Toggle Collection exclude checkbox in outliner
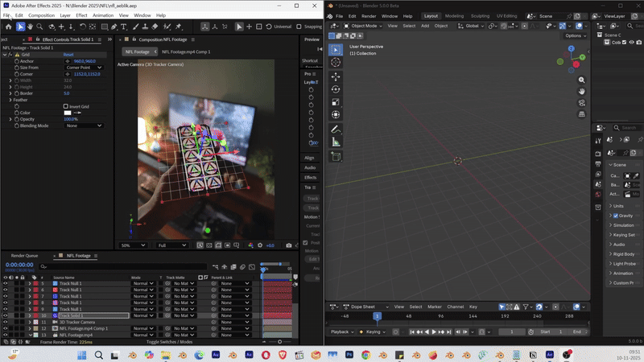The width and height of the screenshot is (644, 362). pos(625,43)
